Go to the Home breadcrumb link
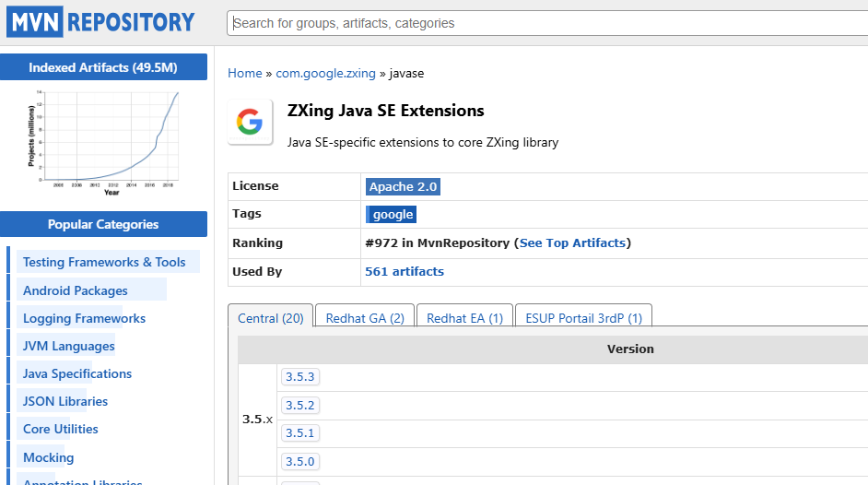Viewport: 868px width, 485px height. pyautogui.click(x=245, y=73)
